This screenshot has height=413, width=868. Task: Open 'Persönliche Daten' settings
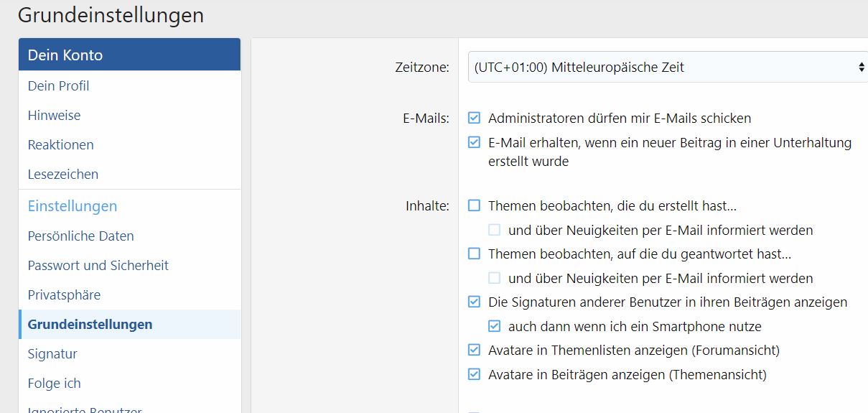[x=80, y=236]
